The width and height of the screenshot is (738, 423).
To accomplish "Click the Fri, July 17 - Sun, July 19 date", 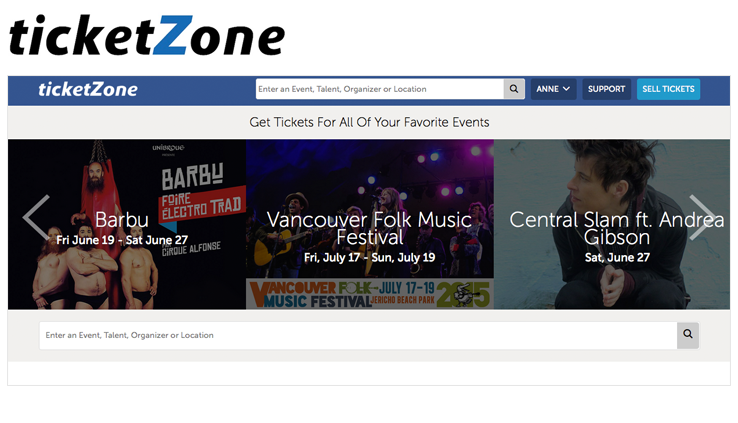I will [x=369, y=257].
